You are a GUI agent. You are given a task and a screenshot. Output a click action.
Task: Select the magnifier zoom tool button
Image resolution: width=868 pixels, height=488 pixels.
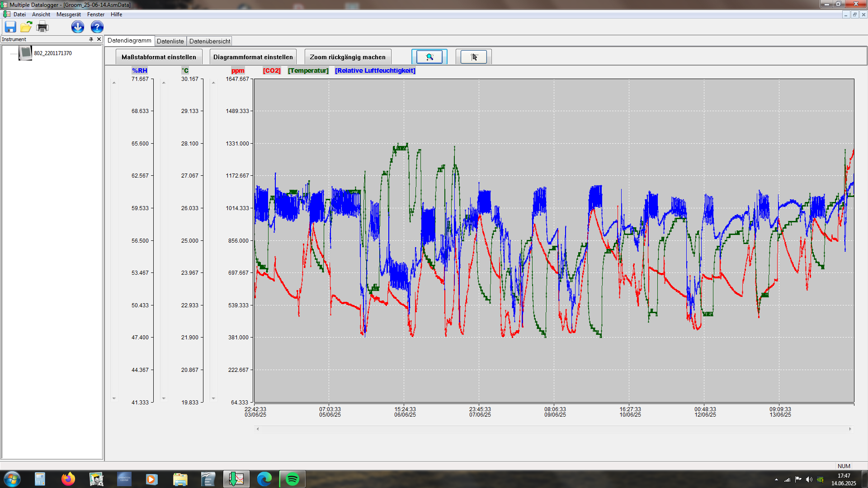click(x=429, y=57)
